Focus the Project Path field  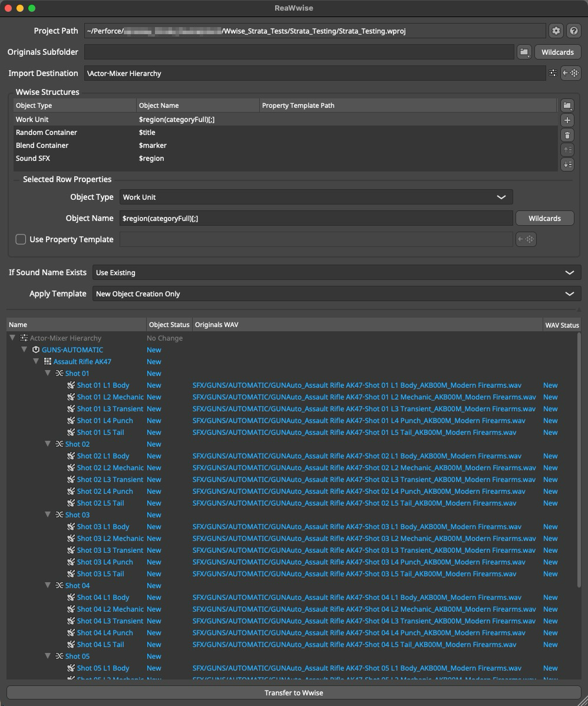click(x=315, y=31)
